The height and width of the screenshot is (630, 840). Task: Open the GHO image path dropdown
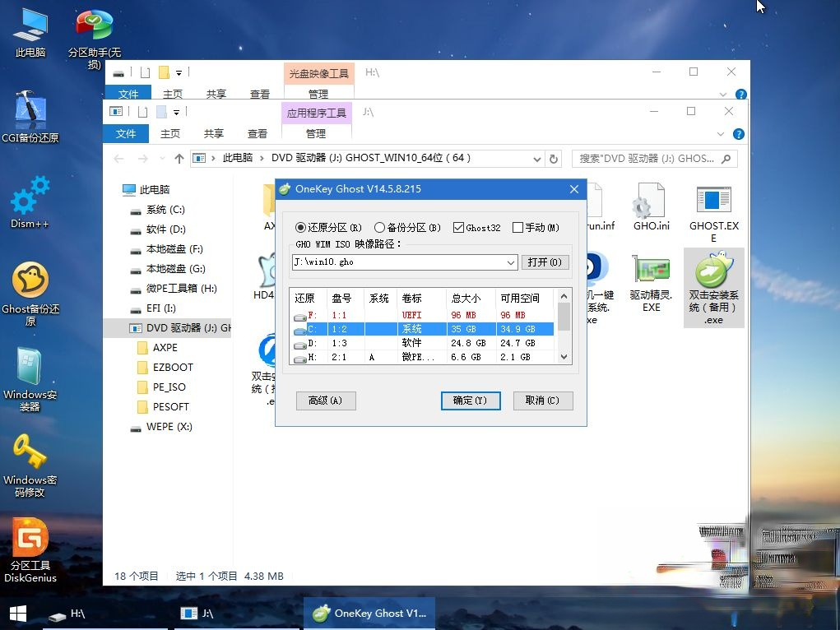click(x=511, y=262)
